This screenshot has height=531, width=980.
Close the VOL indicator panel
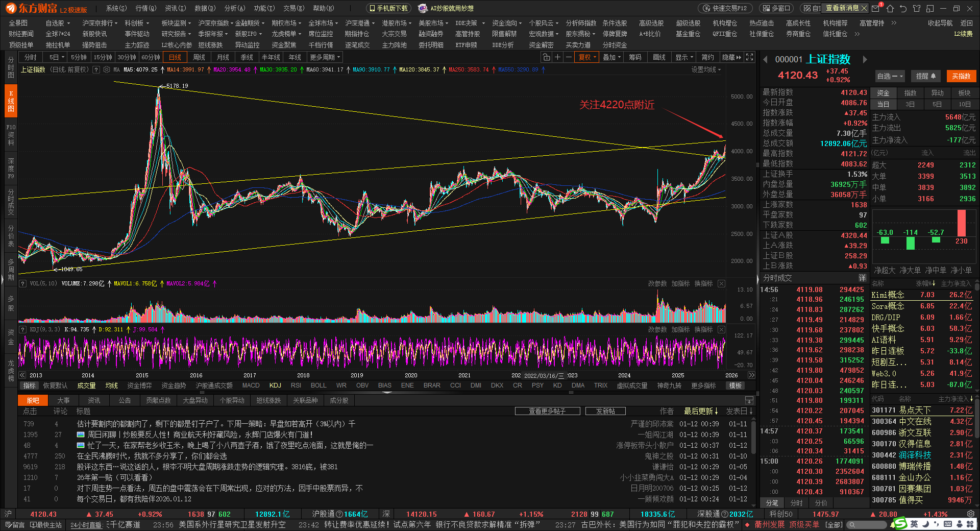pyautogui.click(x=721, y=283)
